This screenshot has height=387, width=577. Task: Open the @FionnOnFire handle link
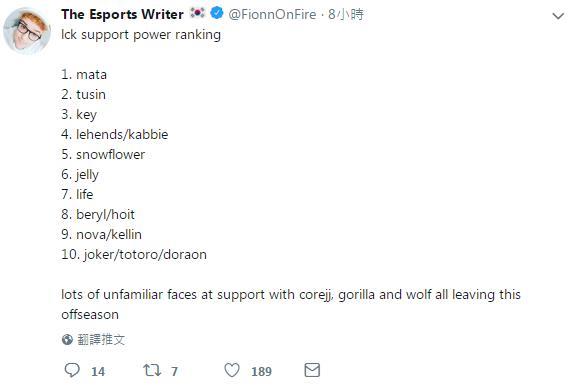tap(272, 14)
